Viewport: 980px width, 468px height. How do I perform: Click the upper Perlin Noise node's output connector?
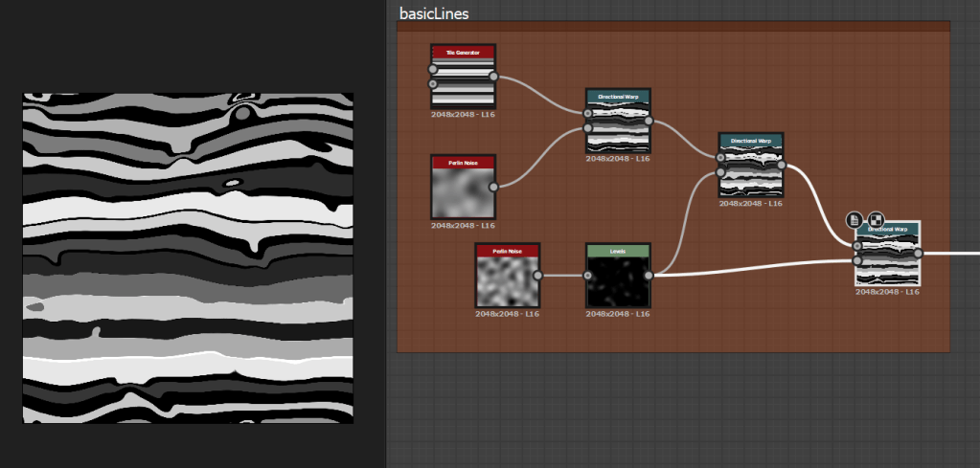[x=494, y=187]
